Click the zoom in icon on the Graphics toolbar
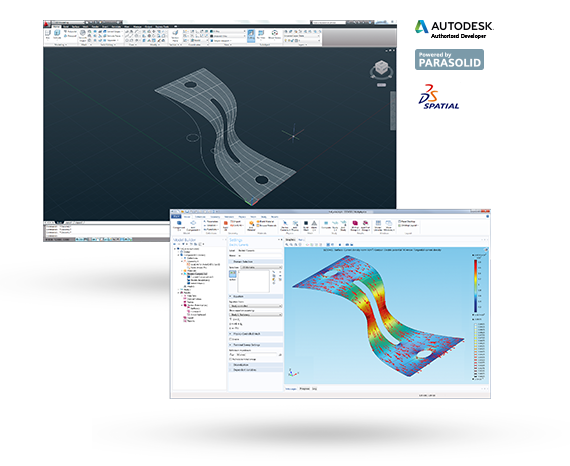The image size is (570, 466). click(x=287, y=245)
